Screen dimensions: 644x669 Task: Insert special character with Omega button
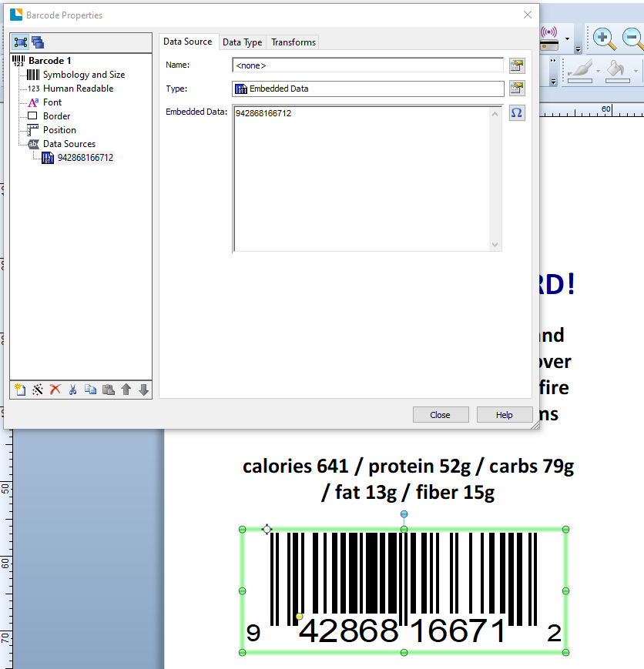(x=517, y=113)
